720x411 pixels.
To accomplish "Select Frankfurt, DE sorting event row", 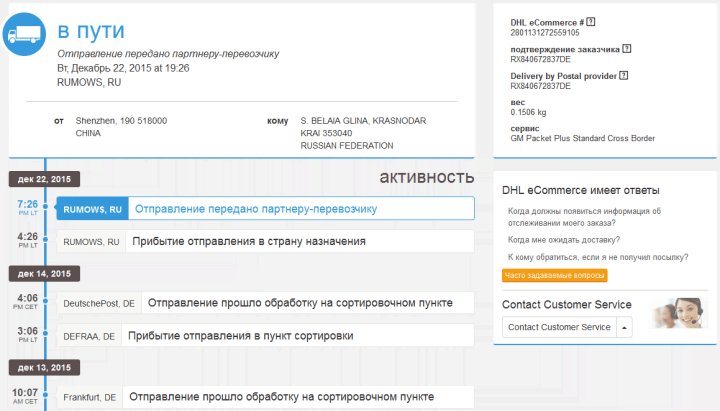I will tap(265, 397).
